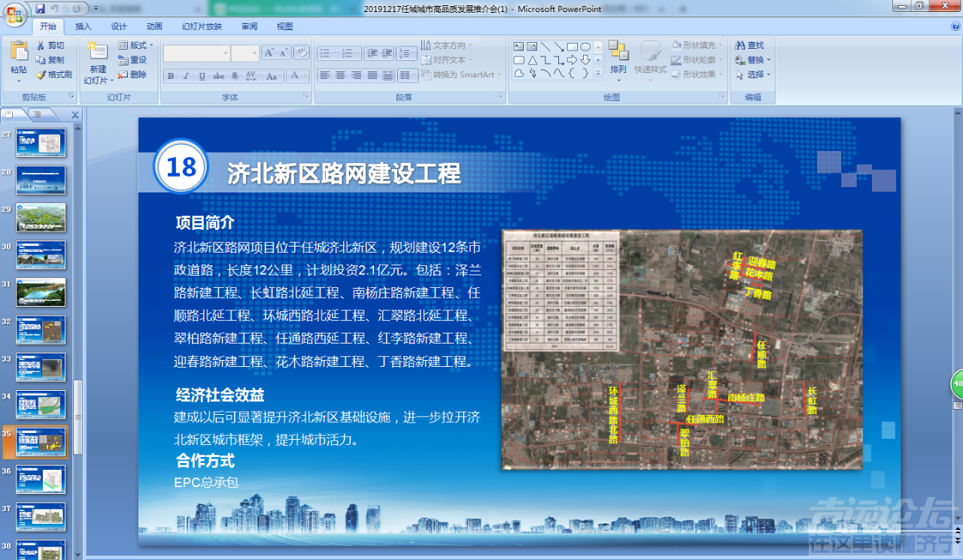Select the Right Brace shape
This screenshot has width=963, height=560.
tap(585, 73)
